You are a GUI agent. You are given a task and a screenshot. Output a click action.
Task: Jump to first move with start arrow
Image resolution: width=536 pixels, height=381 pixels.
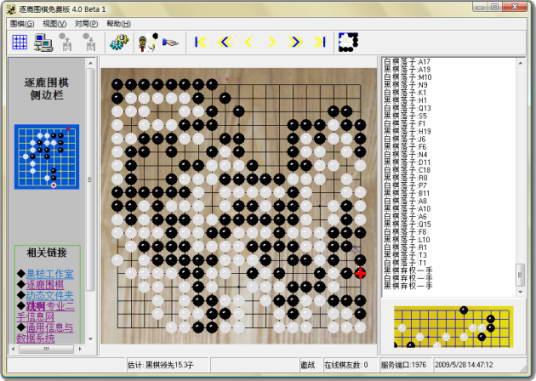[x=201, y=42]
